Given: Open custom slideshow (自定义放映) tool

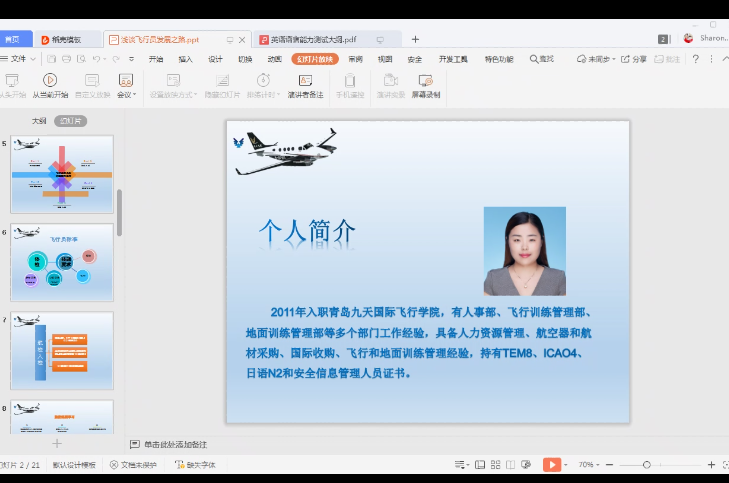Looking at the screenshot, I should point(92,80).
